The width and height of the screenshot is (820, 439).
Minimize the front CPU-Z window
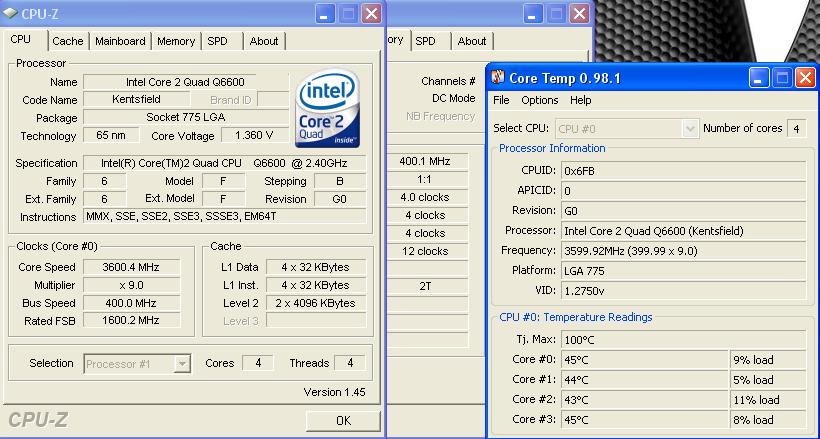[325, 14]
